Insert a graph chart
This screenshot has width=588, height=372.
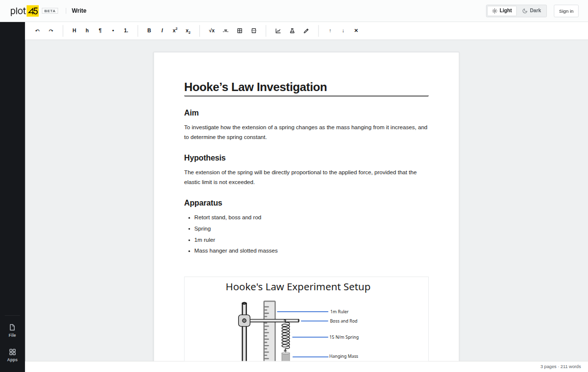pyautogui.click(x=278, y=31)
